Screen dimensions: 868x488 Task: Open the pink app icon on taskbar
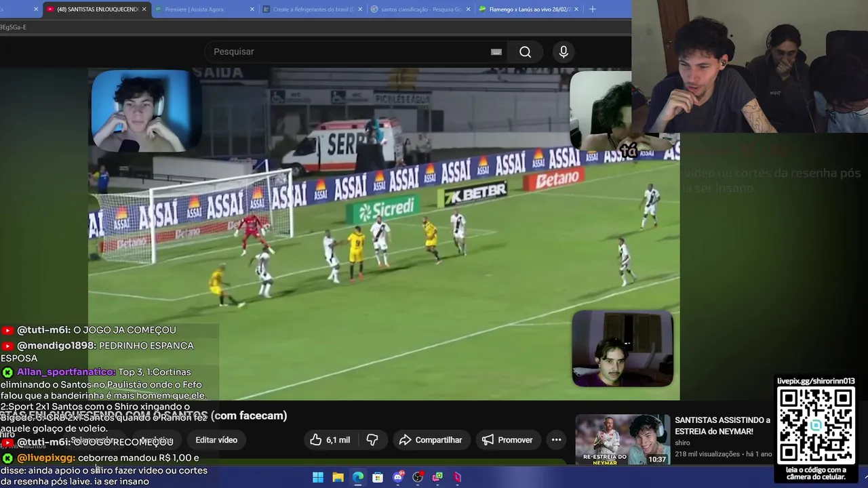coord(458,477)
